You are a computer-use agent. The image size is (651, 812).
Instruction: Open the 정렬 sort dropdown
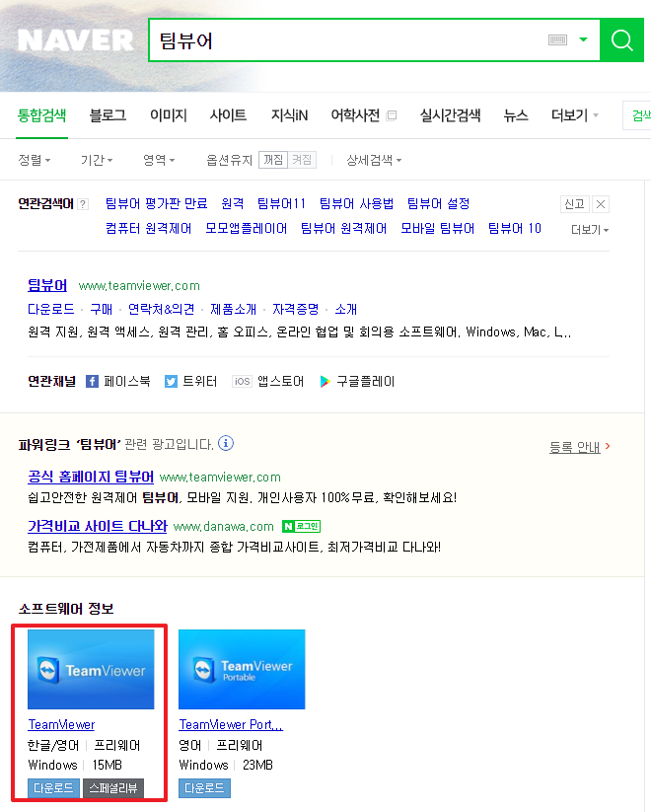35,160
